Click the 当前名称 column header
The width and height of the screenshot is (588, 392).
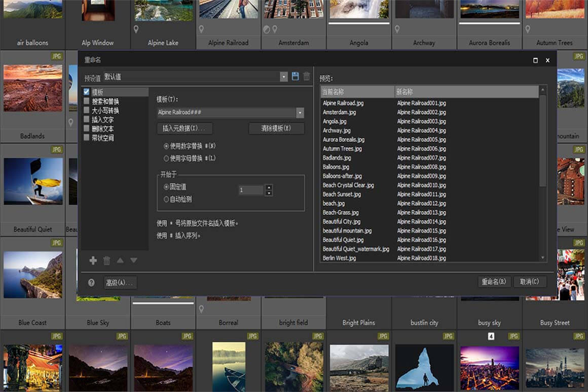357,92
